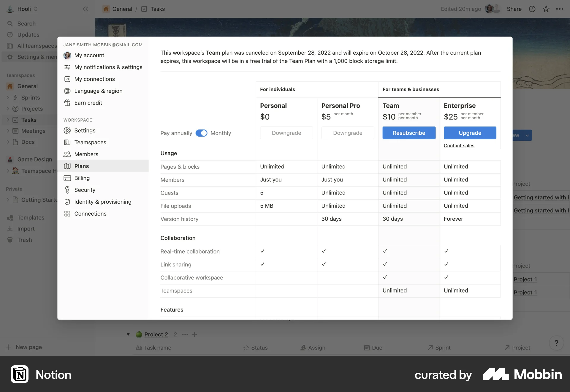Open Earn credit page

[88, 103]
